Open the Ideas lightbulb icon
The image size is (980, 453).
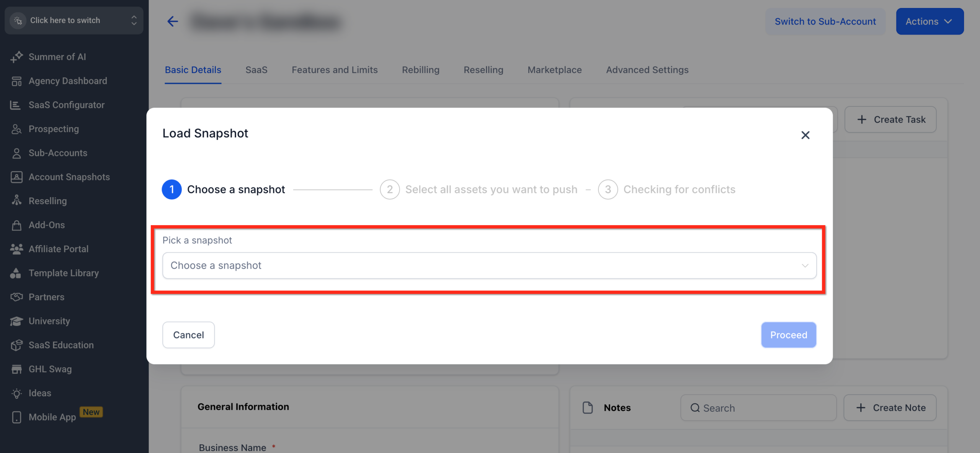(x=16, y=393)
